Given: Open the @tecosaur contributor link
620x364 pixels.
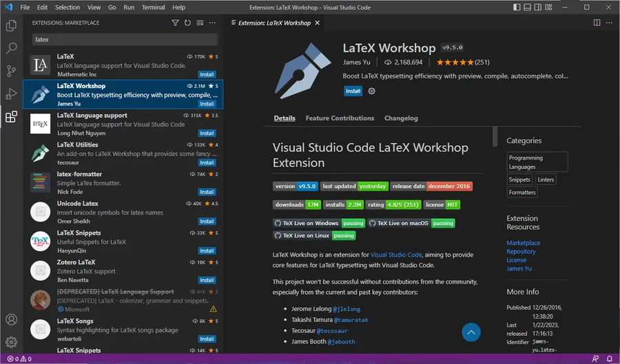Looking at the screenshot, I should coord(332,331).
